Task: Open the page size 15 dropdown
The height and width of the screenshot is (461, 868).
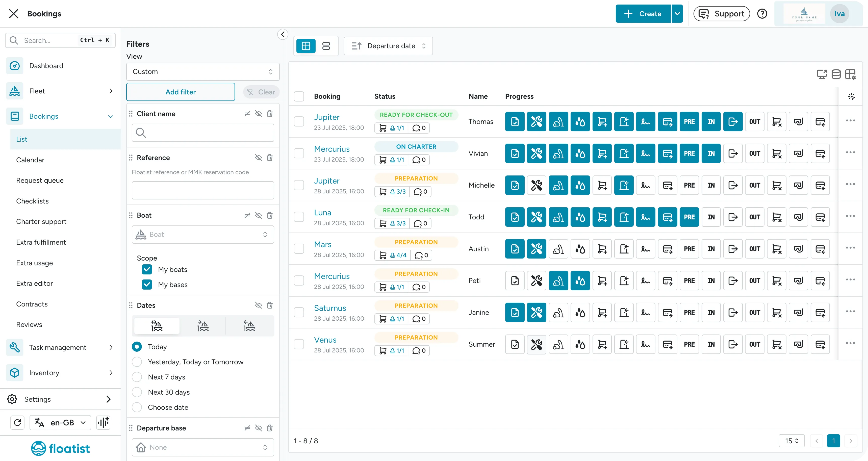Action: (x=791, y=441)
